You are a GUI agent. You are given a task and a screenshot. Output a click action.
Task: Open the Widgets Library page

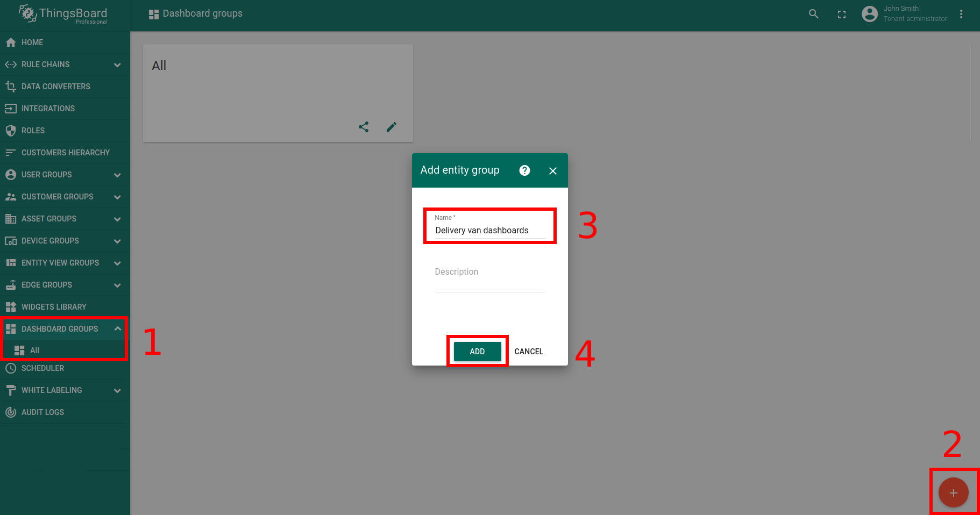tap(54, 307)
